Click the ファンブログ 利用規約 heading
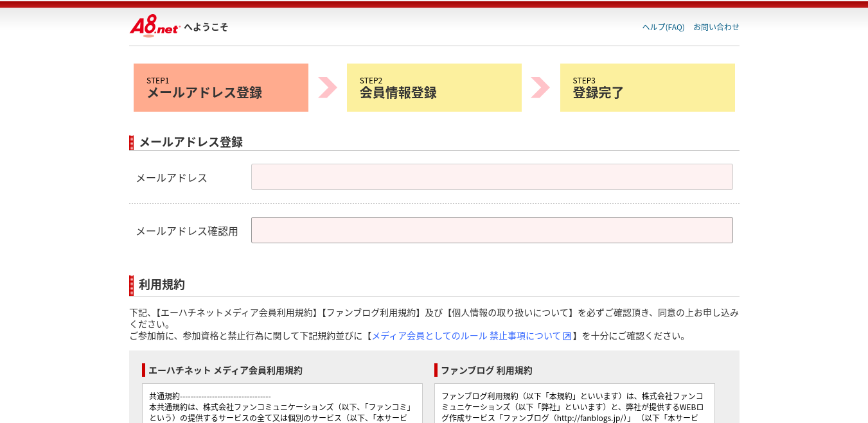The image size is (868, 423). point(486,370)
